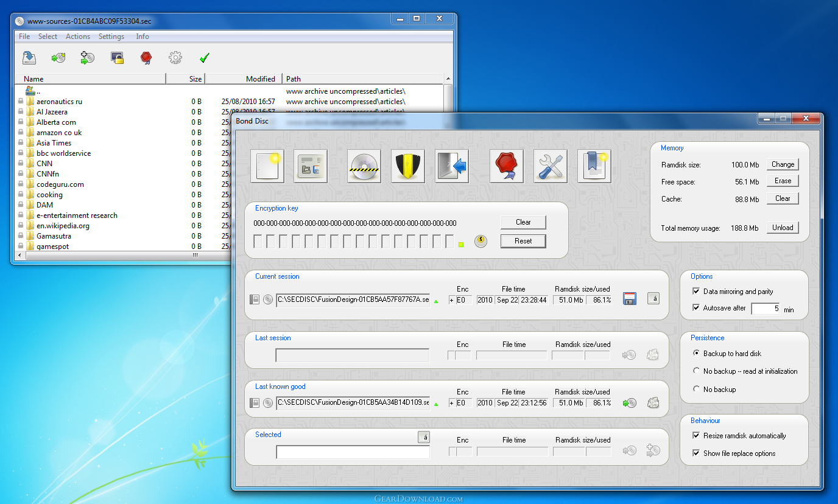Select the Al Jazeera folder
Image resolution: width=838 pixels, height=504 pixels.
tap(52, 112)
